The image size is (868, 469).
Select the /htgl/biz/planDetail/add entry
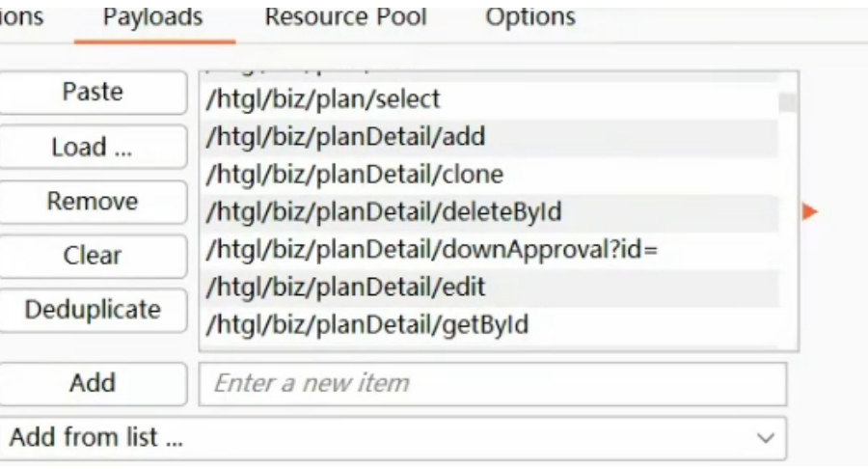[345, 137]
